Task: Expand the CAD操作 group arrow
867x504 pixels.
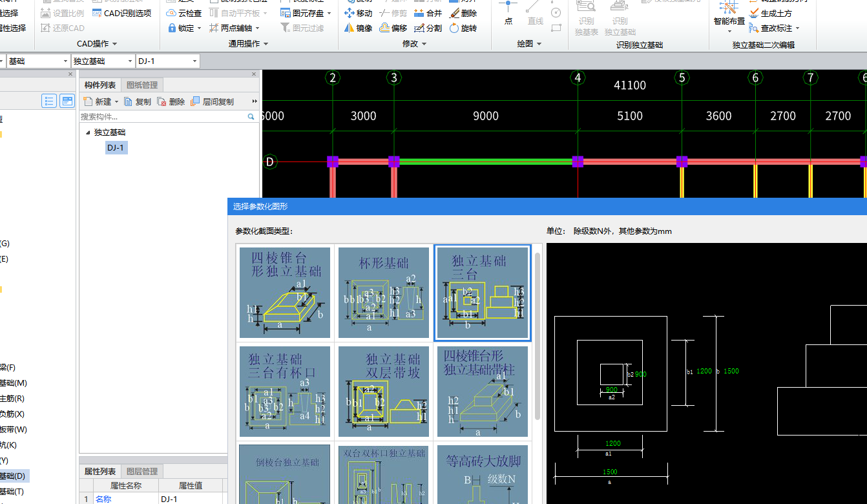Action: 114,44
